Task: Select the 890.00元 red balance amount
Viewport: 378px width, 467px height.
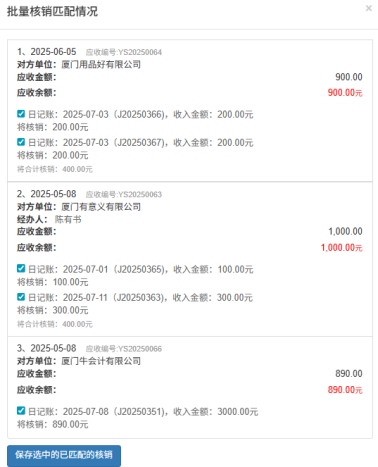Action: [345, 390]
